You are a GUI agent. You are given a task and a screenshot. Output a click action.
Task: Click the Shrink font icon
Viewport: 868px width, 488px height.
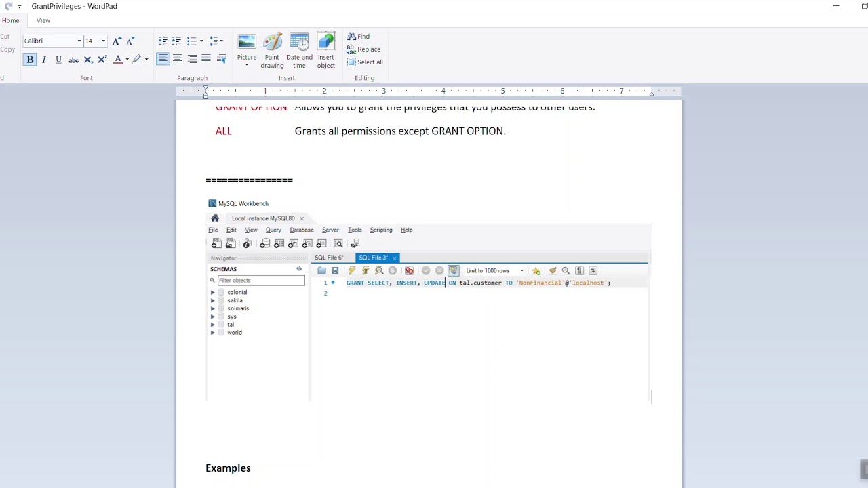pyautogui.click(x=130, y=41)
